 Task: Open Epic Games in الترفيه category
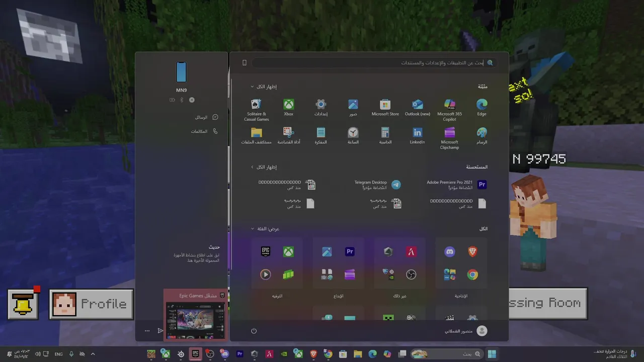point(266,252)
